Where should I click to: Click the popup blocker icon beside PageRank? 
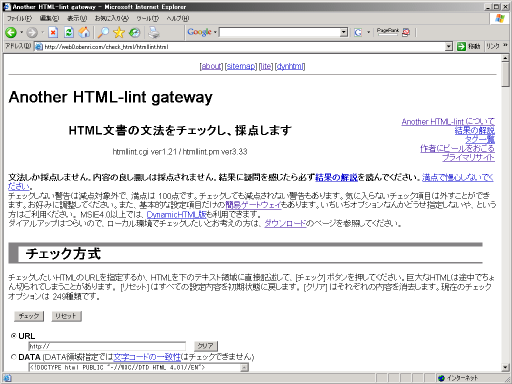(406, 32)
